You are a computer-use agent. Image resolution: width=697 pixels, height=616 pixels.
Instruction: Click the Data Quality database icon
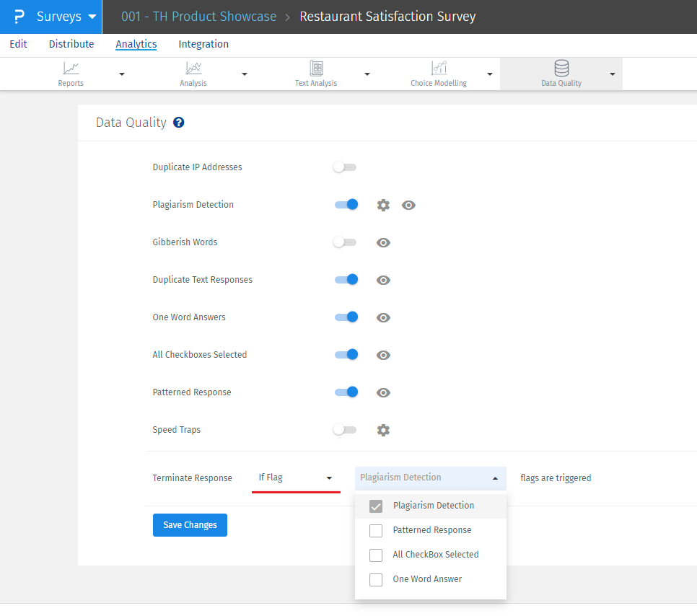click(561, 69)
